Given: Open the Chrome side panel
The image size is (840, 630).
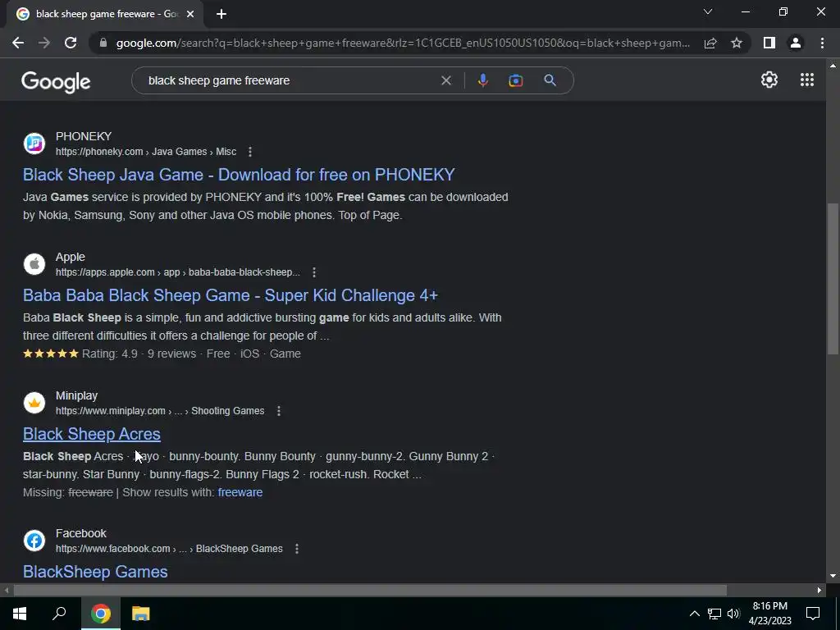Looking at the screenshot, I should coord(769,43).
